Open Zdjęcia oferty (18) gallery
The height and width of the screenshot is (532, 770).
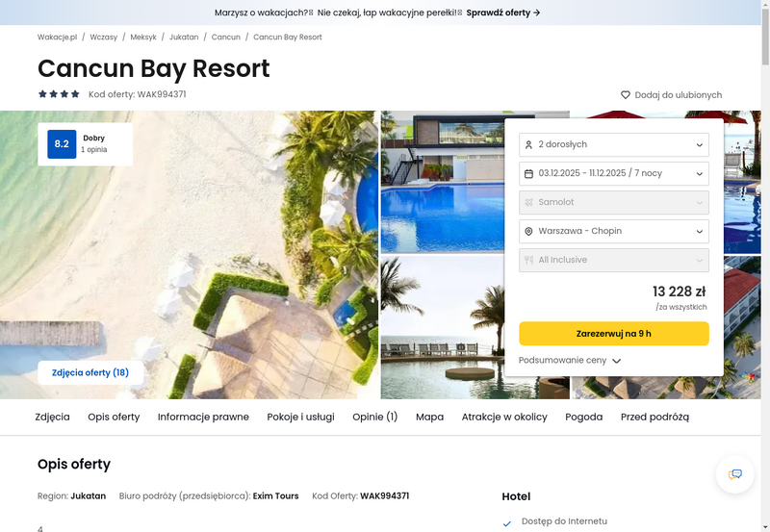pyautogui.click(x=90, y=373)
